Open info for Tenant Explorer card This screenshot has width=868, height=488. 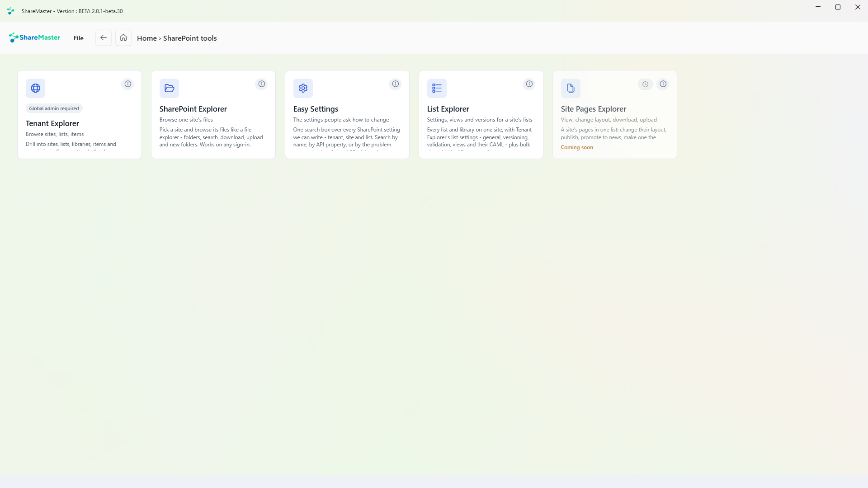point(128,84)
